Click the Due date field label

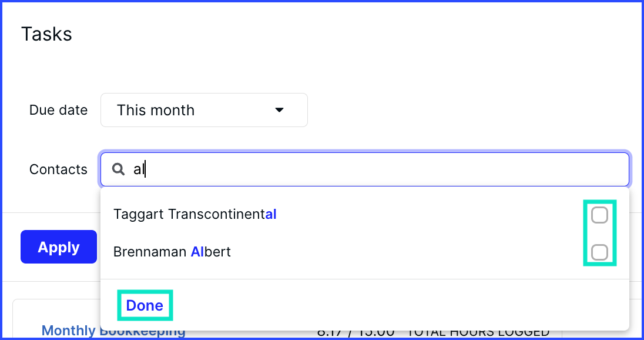click(58, 110)
